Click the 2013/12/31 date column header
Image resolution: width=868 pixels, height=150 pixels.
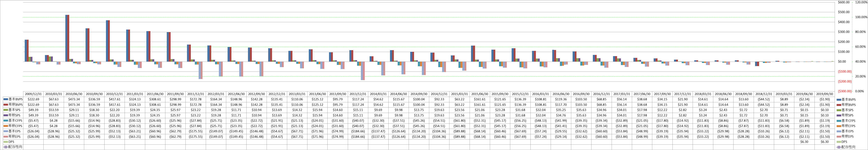click(358, 94)
